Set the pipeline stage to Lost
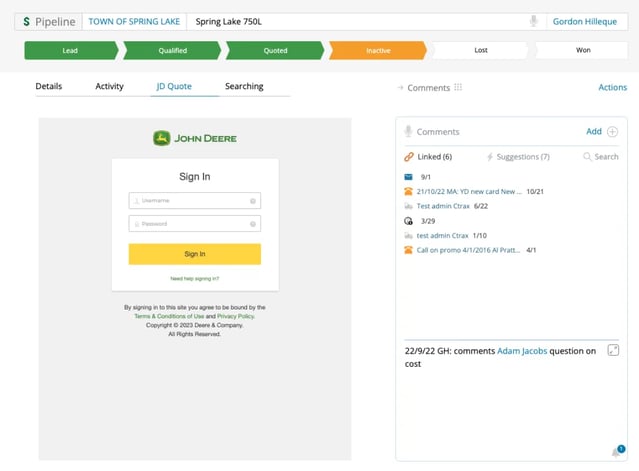The height and width of the screenshot is (471, 639). pos(480,50)
